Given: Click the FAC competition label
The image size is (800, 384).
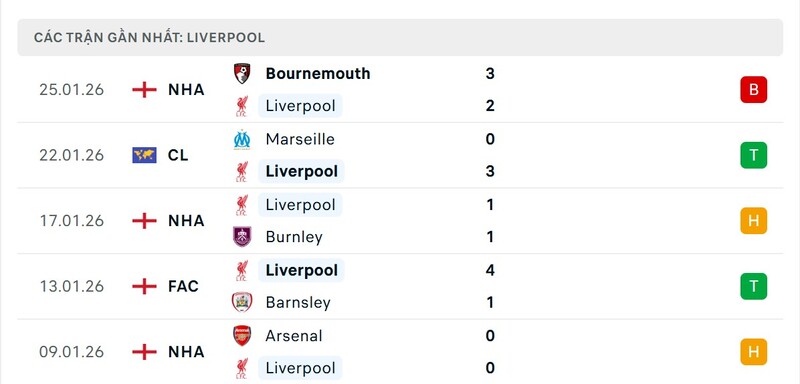Looking at the screenshot, I should [183, 286].
